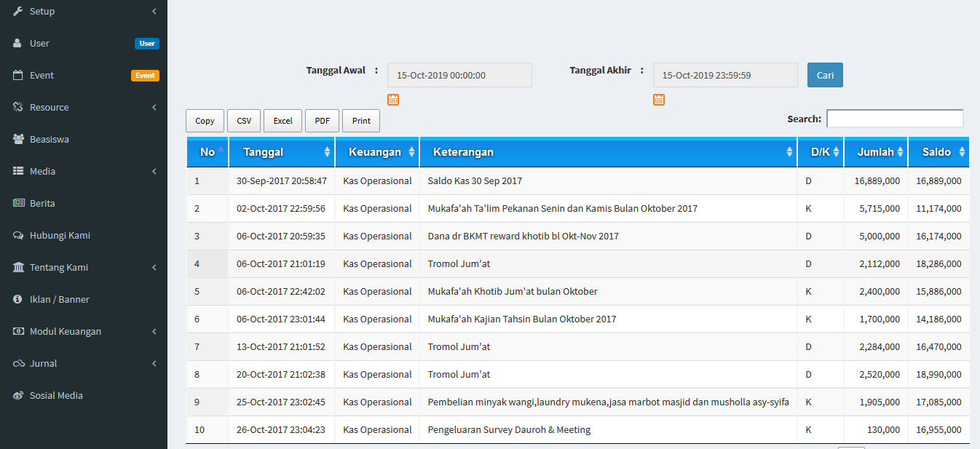Click Saldo value '15,886,000'
The height and width of the screenshot is (449, 980).
[938, 291]
